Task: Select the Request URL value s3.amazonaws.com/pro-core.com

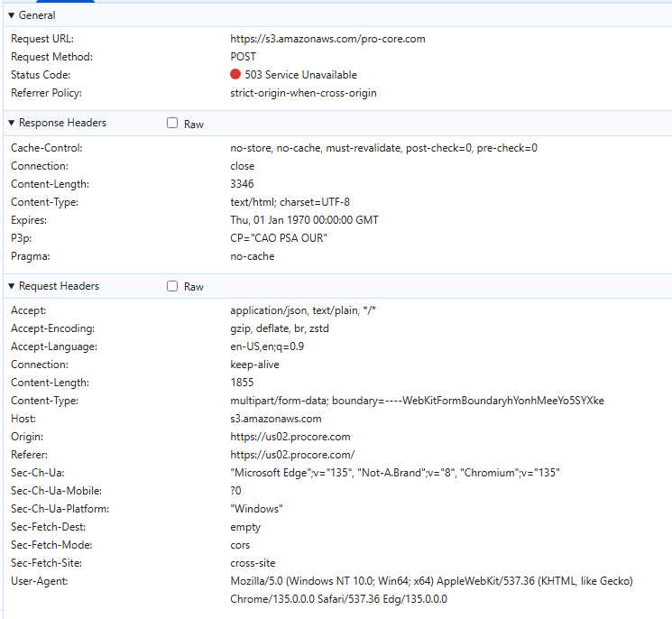Action: click(327, 39)
